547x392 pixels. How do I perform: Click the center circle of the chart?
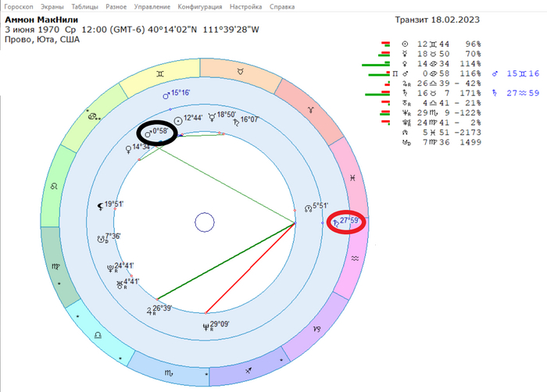point(205,222)
